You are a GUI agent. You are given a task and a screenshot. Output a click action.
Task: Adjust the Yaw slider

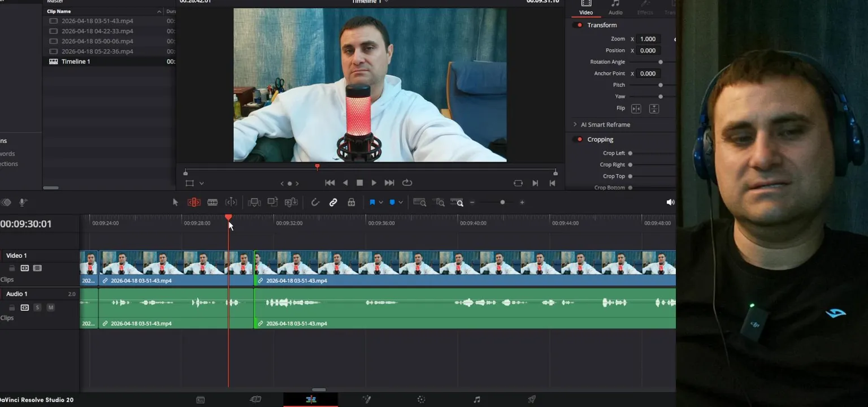[660, 97]
